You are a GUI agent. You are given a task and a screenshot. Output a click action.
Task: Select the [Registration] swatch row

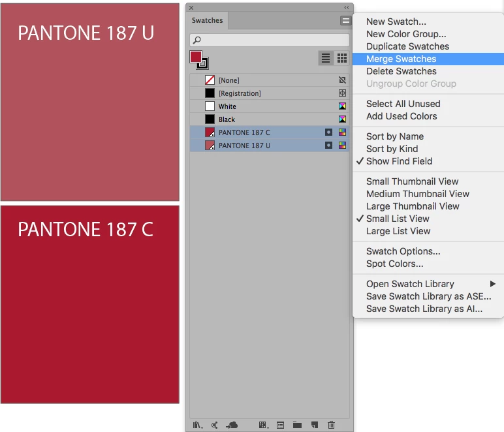coord(270,93)
